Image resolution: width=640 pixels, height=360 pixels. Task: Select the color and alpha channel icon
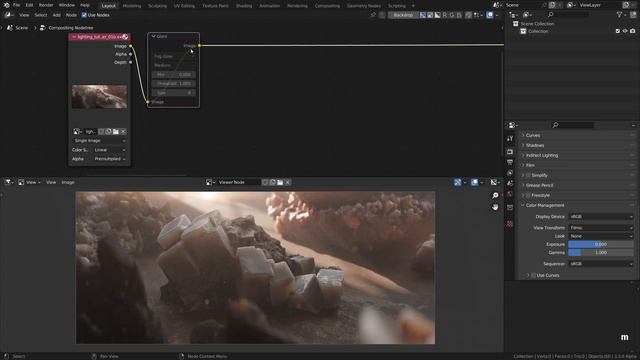tap(423, 15)
